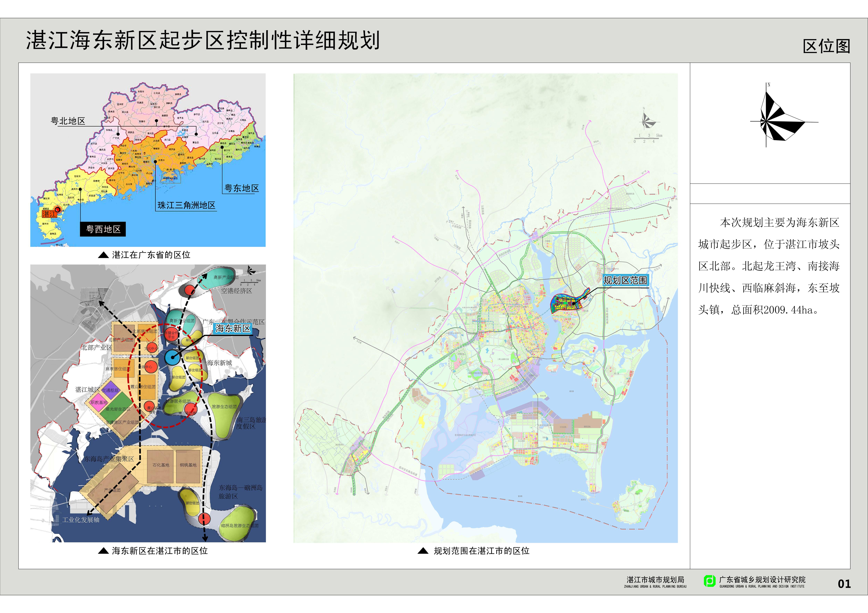Click the 5km scale bar on the large map

click(x=647, y=139)
